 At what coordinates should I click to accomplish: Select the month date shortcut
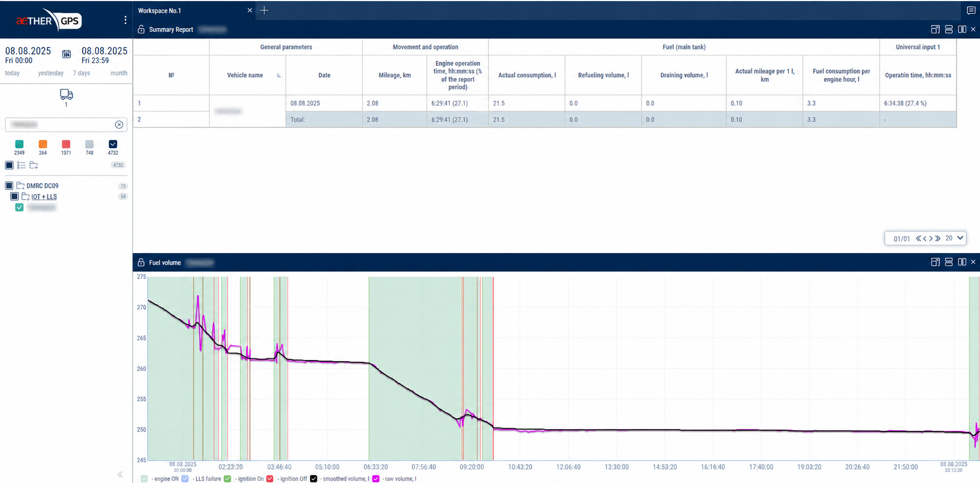pyautogui.click(x=119, y=73)
